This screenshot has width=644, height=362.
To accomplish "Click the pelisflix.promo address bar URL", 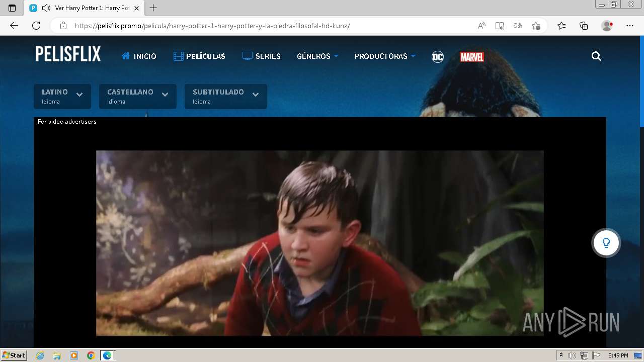I will (212, 26).
